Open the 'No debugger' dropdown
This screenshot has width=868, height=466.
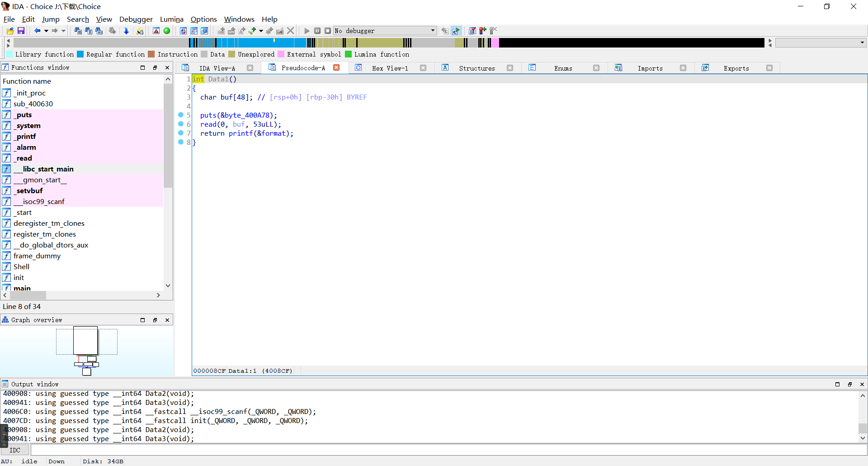(x=433, y=31)
